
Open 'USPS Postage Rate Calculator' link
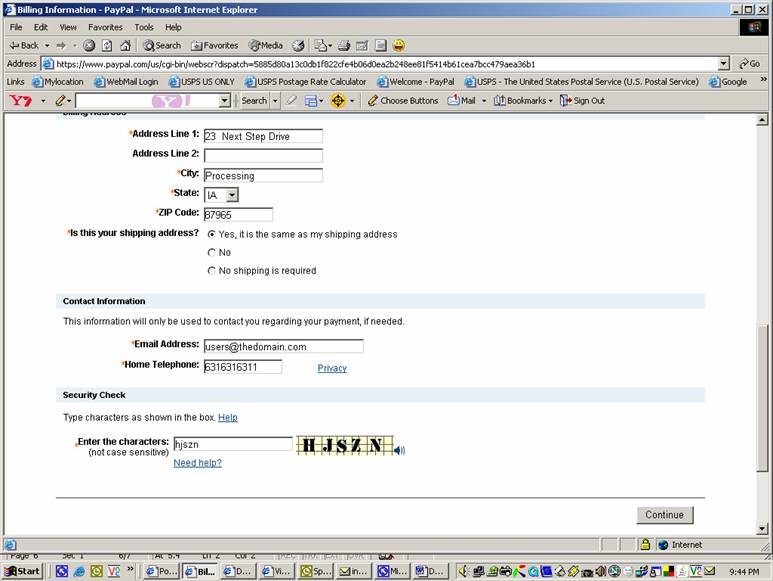[x=306, y=82]
